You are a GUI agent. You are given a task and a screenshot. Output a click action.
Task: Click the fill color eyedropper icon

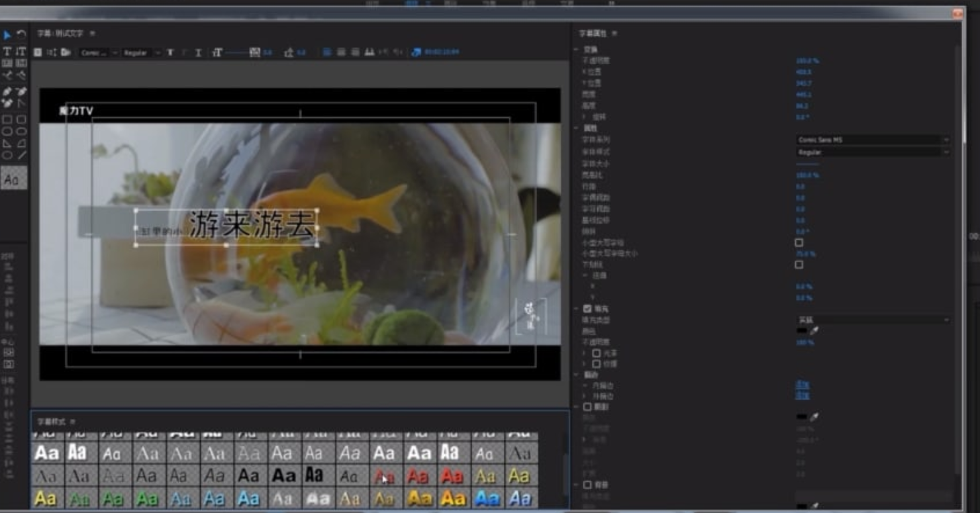tap(814, 330)
